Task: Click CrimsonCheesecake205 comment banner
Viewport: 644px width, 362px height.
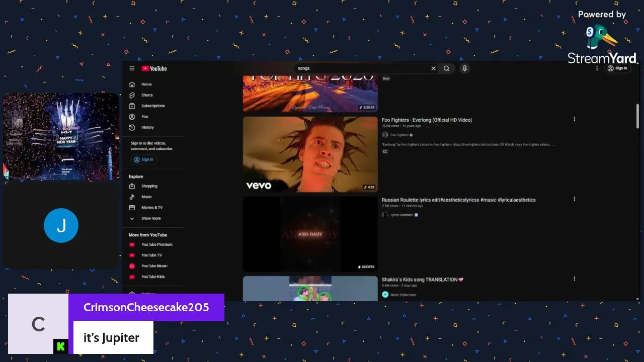Action: click(x=116, y=324)
